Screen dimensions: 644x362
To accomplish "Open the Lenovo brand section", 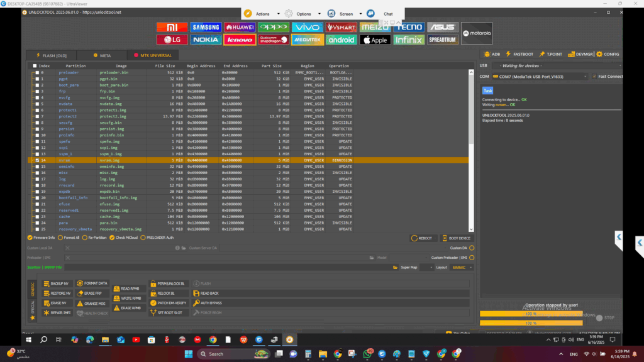I will point(240,40).
